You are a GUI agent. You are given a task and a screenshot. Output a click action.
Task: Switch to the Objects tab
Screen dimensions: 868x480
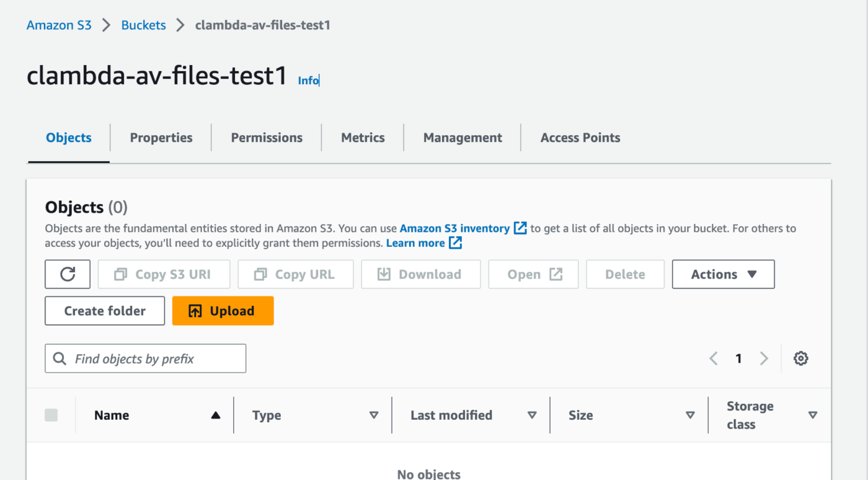(69, 138)
